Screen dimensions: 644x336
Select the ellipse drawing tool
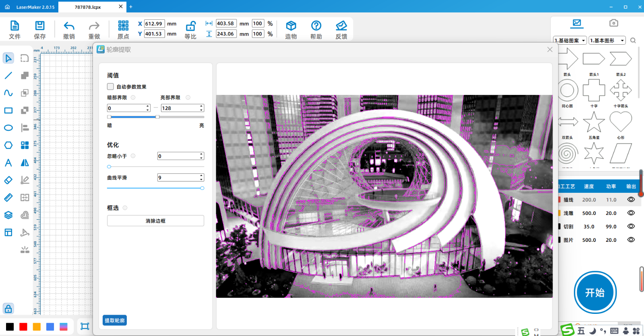click(8, 128)
